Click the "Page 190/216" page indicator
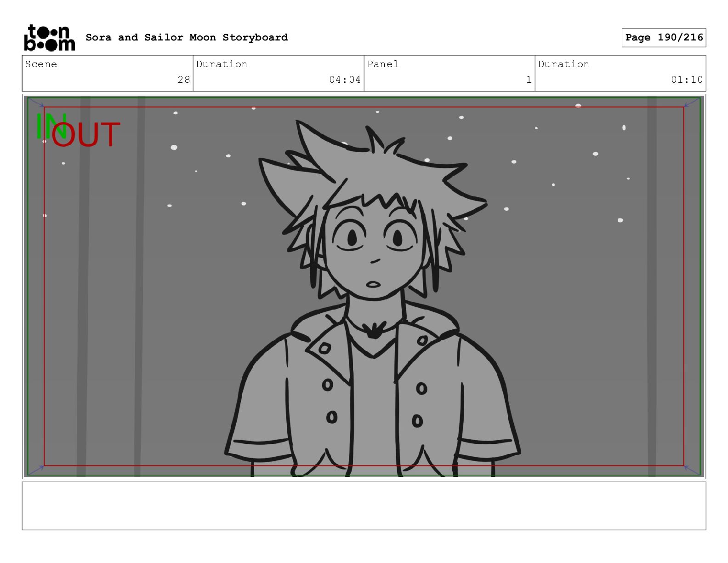This screenshot has height=563, width=728. [664, 38]
